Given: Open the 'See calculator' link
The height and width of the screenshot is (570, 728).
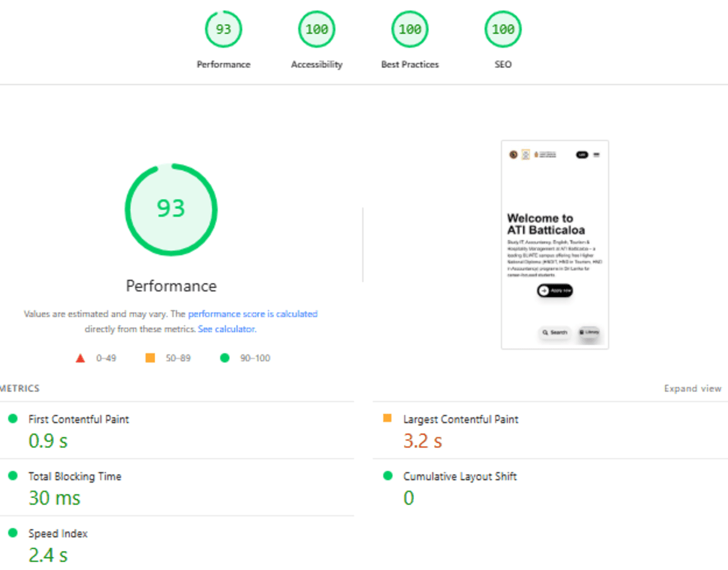Looking at the screenshot, I should click(226, 329).
